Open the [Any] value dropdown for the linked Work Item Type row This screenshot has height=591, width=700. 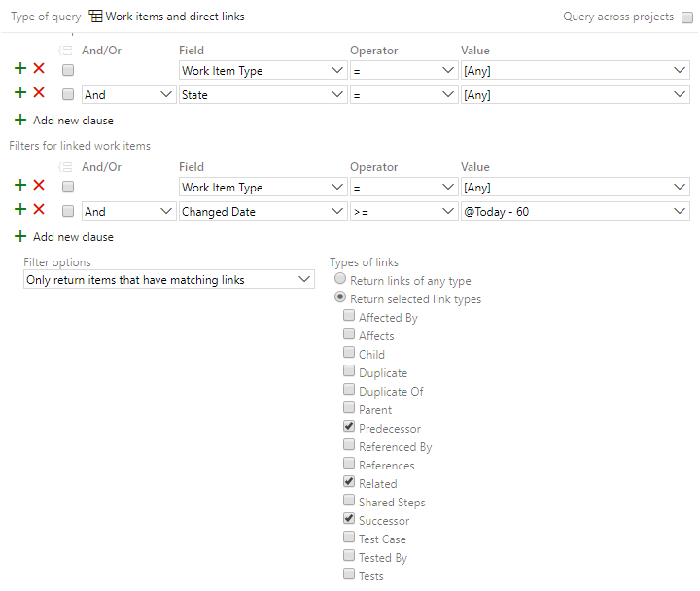575,187
